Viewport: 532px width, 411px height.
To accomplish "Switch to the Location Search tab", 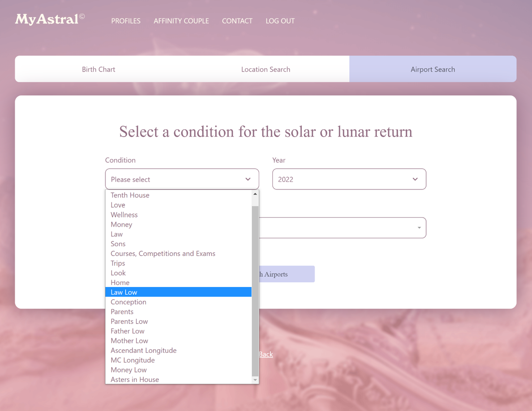I will tap(266, 69).
